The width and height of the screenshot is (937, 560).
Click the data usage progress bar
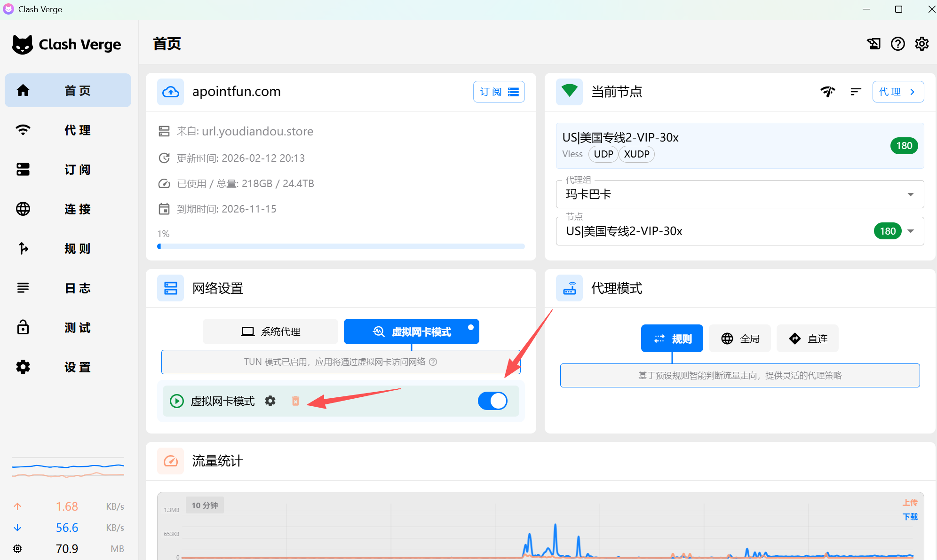tap(341, 246)
